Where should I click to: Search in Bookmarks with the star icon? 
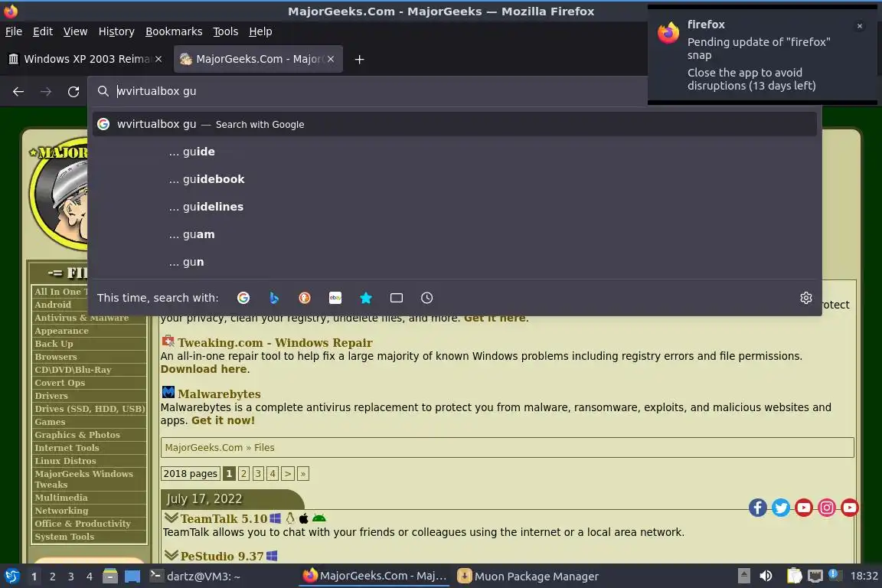(x=366, y=298)
